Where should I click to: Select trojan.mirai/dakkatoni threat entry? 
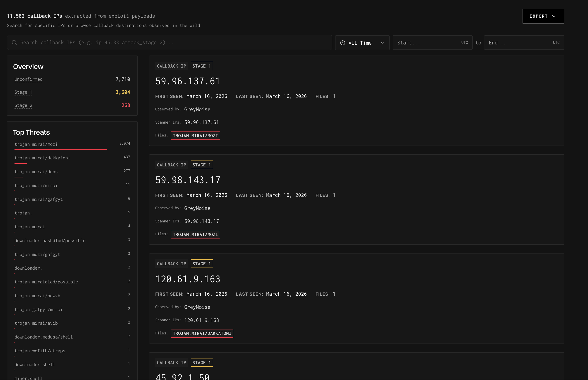[42, 158]
